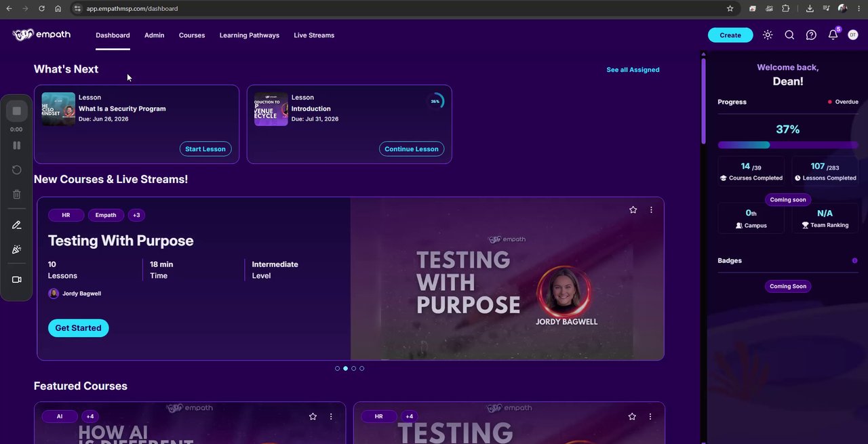The height and width of the screenshot is (444, 868).
Task: Open the Live Streams tab
Action: coord(314,35)
